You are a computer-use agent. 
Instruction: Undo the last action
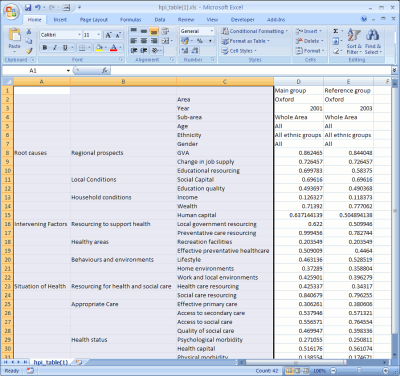pyautogui.click(x=38, y=7)
